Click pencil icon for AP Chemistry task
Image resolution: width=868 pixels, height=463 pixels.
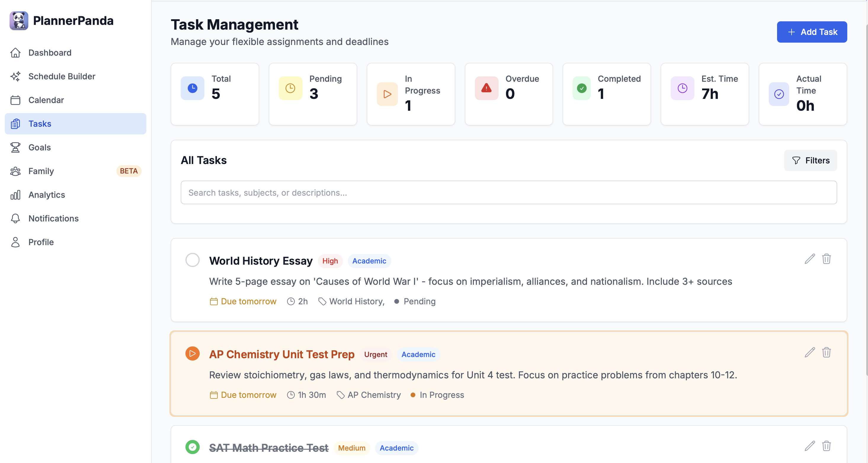point(810,353)
